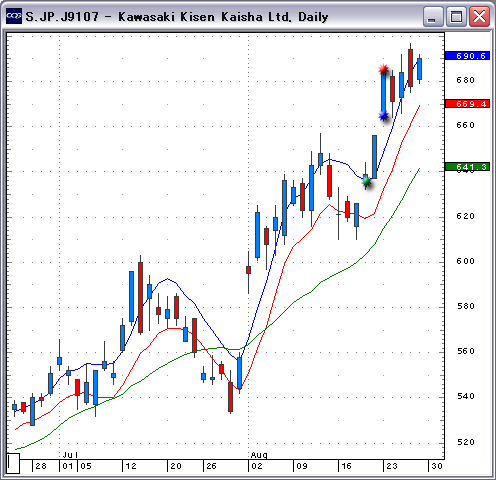Click the small box at bottom-left corner
Viewport: 496px width, 480px height.
(x=13, y=463)
